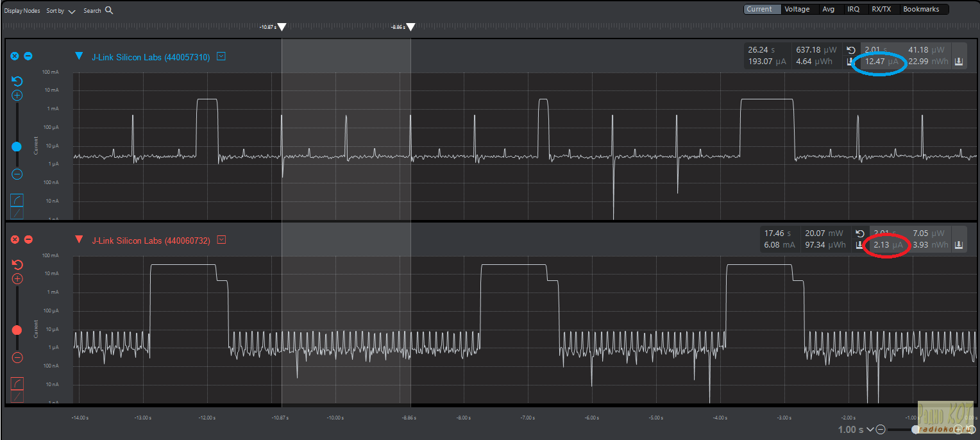Save selection stats for blue J-Link device
Viewport: 980px width, 440px height.
pyautogui.click(x=959, y=62)
